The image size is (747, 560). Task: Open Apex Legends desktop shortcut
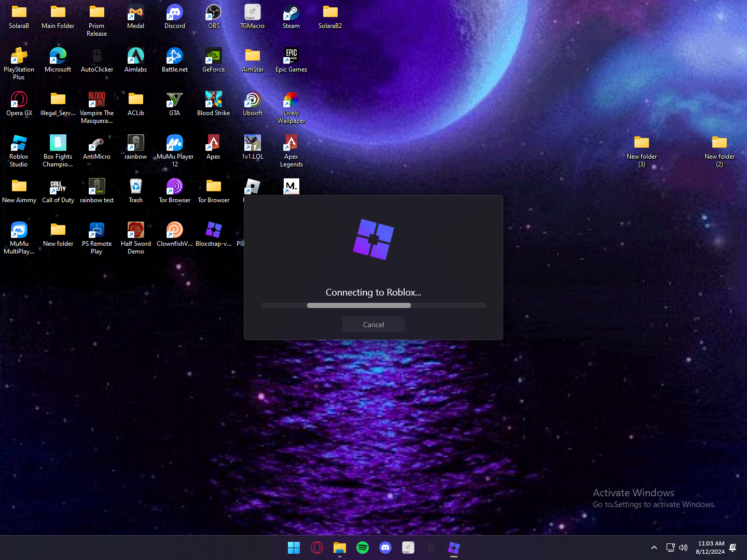291,151
